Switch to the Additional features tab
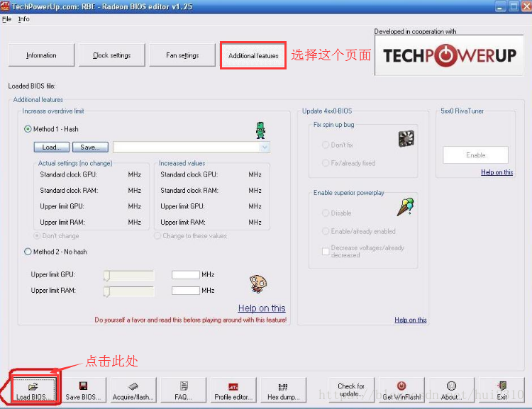Image resolution: width=532 pixels, height=409 pixels. [x=253, y=55]
